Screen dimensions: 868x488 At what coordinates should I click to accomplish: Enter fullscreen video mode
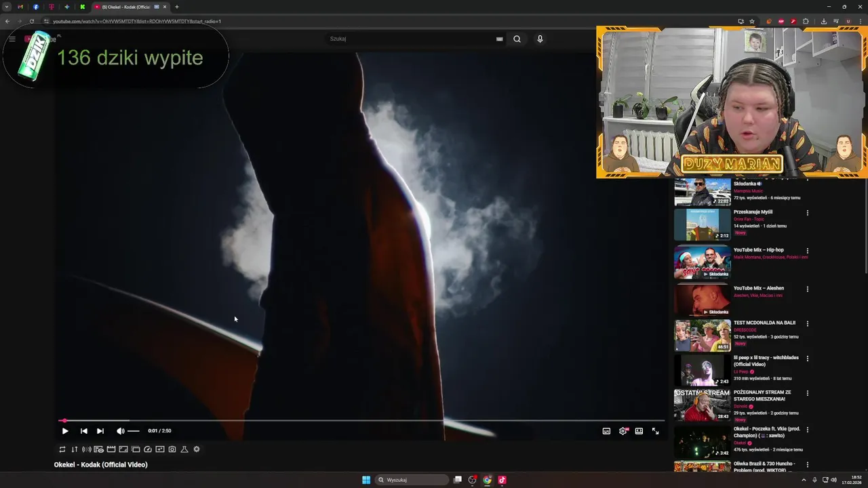pyautogui.click(x=655, y=431)
